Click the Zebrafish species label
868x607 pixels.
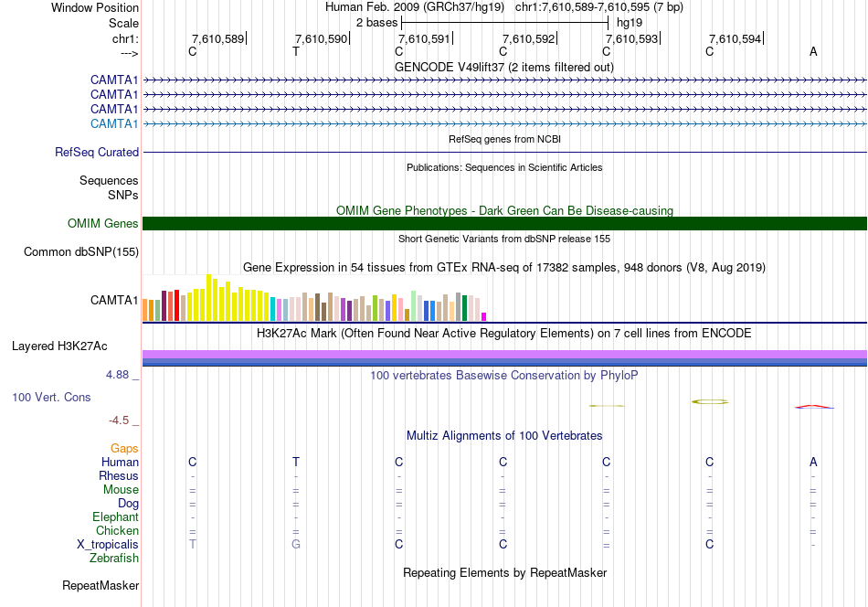click(x=114, y=558)
